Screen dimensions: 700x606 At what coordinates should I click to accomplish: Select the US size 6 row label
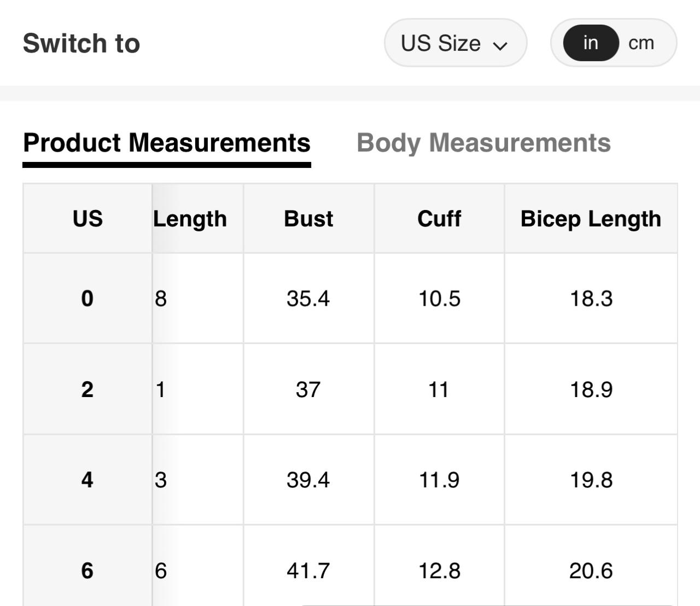[x=87, y=570]
